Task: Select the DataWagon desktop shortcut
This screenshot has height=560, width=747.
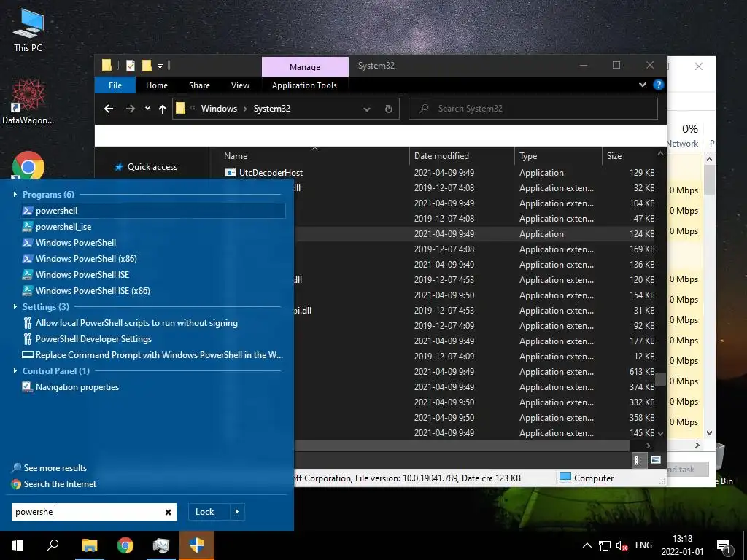Action: [28, 102]
